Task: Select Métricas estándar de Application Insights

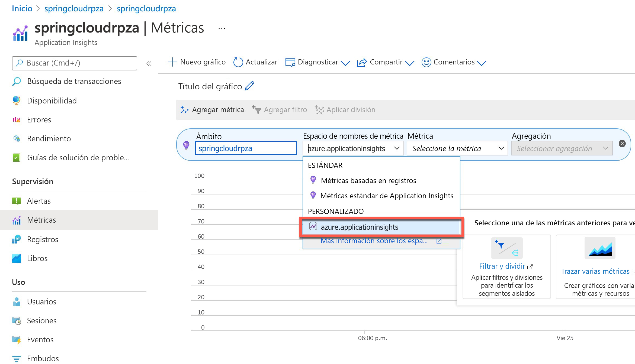Action: coord(387,196)
